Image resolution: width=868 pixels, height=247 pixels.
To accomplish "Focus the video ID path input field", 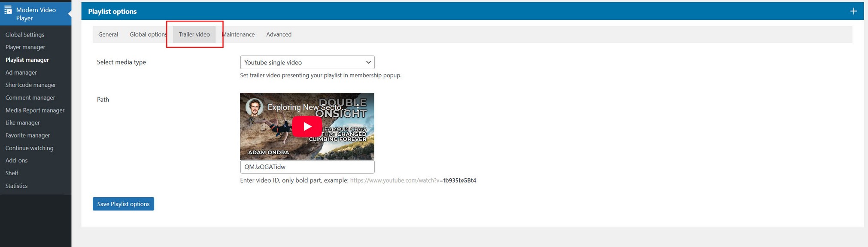I will [307, 167].
